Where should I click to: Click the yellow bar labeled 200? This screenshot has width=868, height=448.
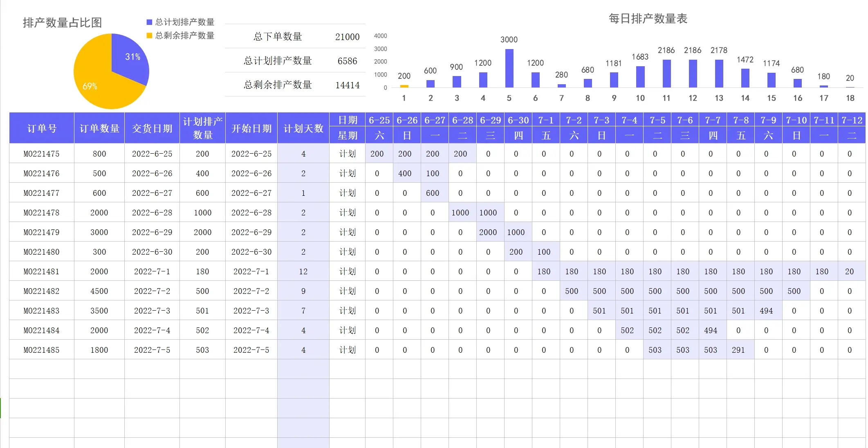[404, 86]
